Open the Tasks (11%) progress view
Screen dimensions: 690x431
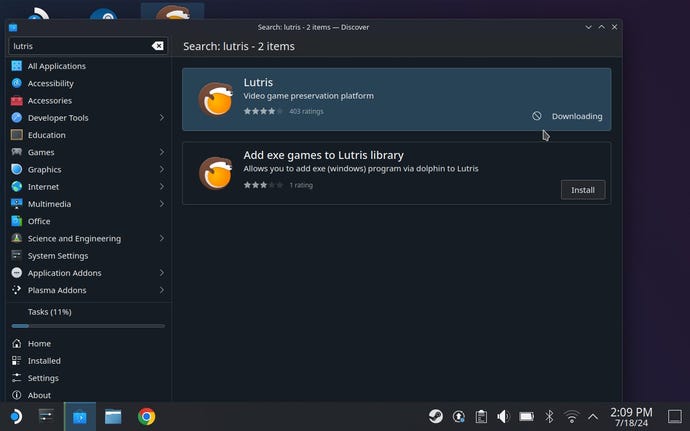tap(49, 312)
